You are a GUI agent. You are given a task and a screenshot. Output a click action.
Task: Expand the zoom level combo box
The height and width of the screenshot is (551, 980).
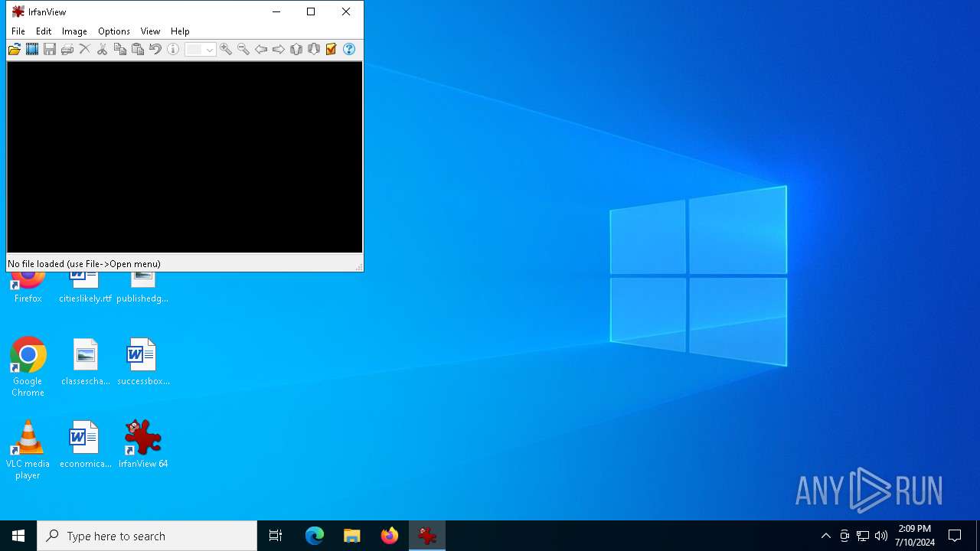click(210, 50)
